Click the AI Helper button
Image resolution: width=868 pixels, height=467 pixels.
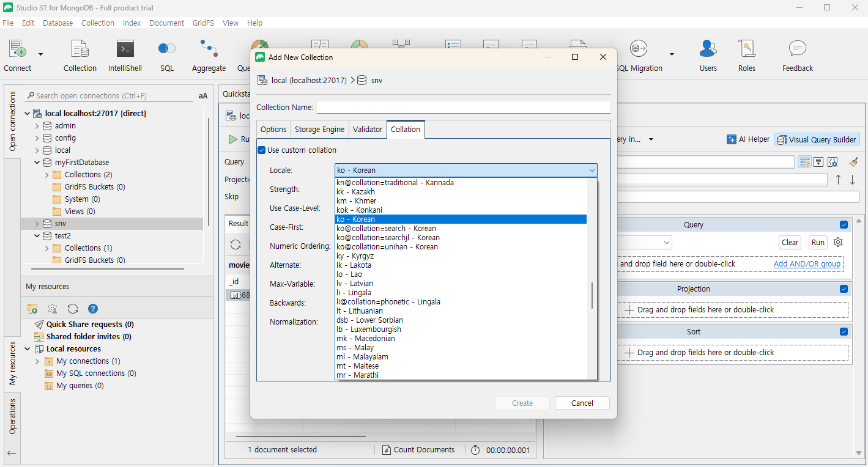[x=748, y=139]
